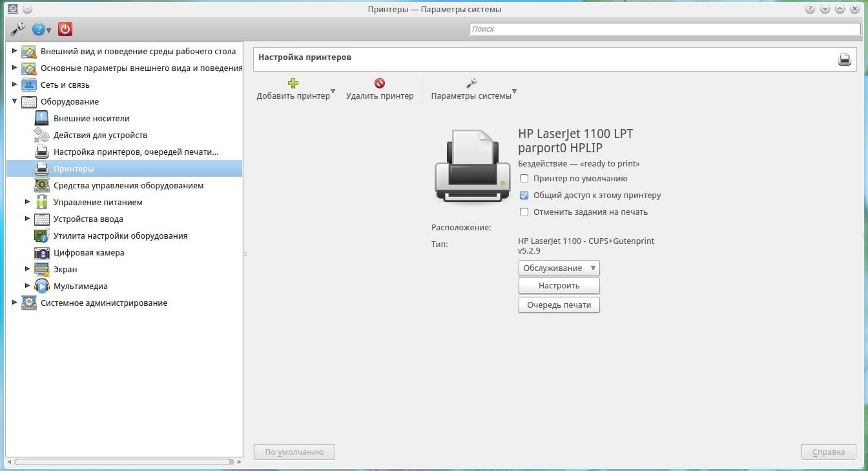868x471 pixels.
Task: Select Средства управления оборудованием entry
Action: click(129, 185)
